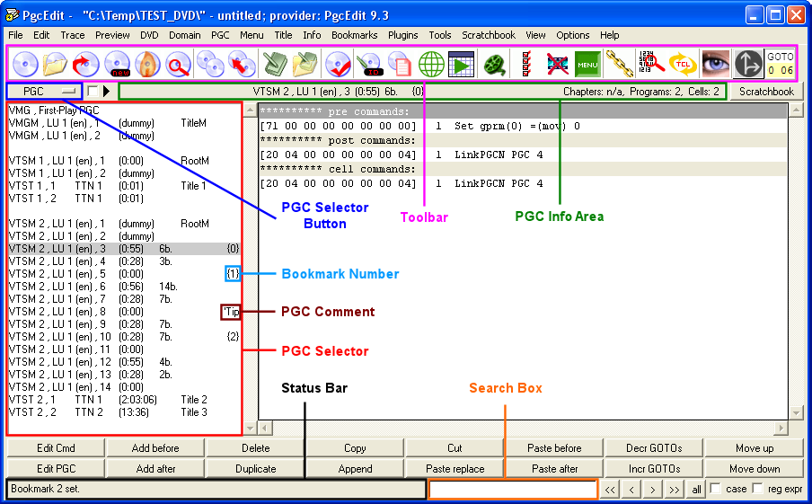The height and width of the screenshot is (504, 812).
Task: Click the 'all' search button
Action: [x=696, y=489]
